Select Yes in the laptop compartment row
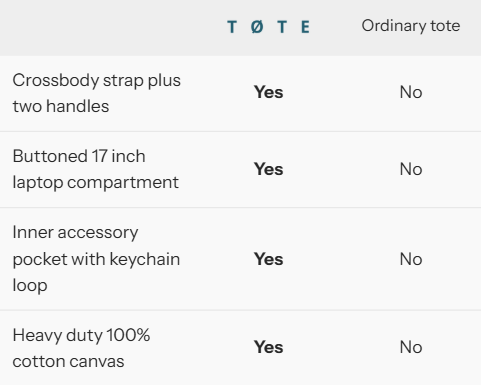Viewport: 481px width, 385px height. pyautogui.click(x=268, y=169)
